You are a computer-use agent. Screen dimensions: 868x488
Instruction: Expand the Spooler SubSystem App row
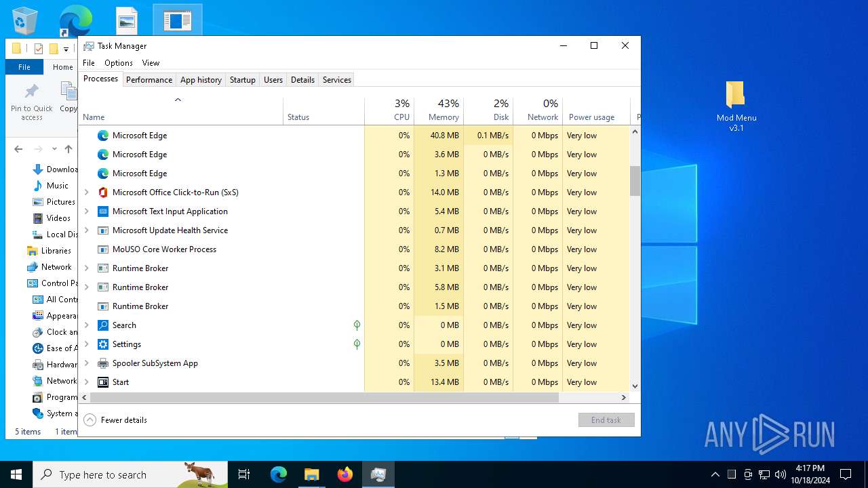[86, 363]
